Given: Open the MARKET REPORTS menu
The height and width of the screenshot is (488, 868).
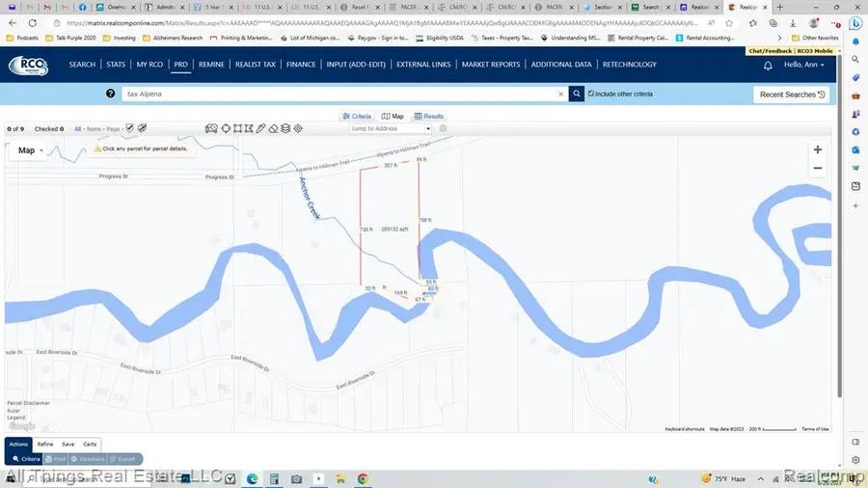Looking at the screenshot, I should tap(492, 65).
